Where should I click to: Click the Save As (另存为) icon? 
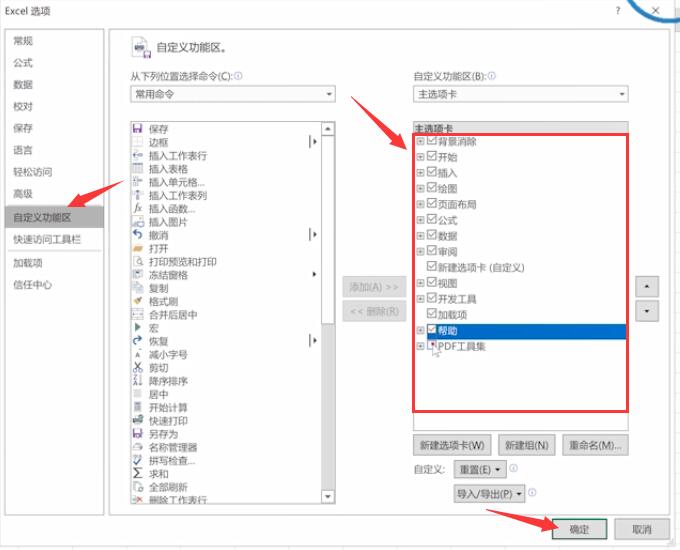(x=137, y=434)
